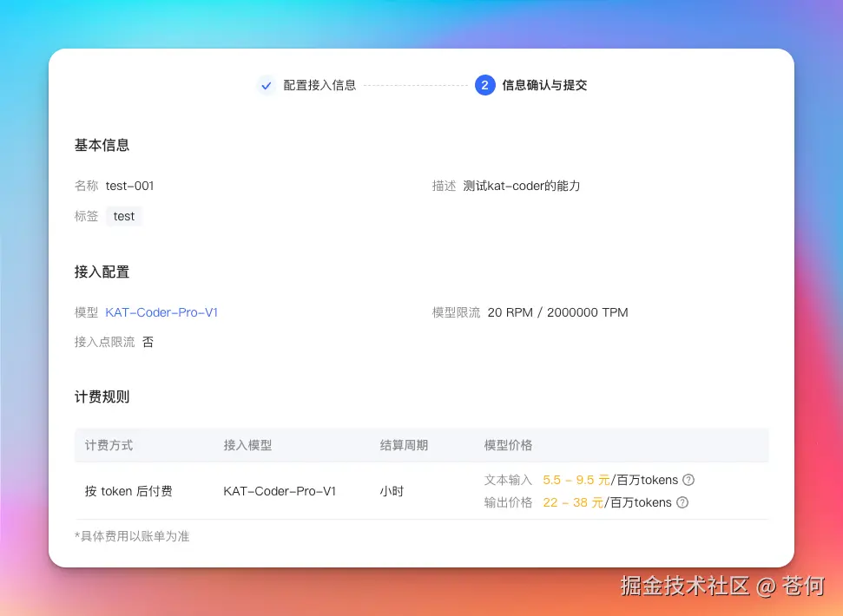Click the numbered step badge showing 2
The width and height of the screenshot is (843, 616).
tap(486, 85)
